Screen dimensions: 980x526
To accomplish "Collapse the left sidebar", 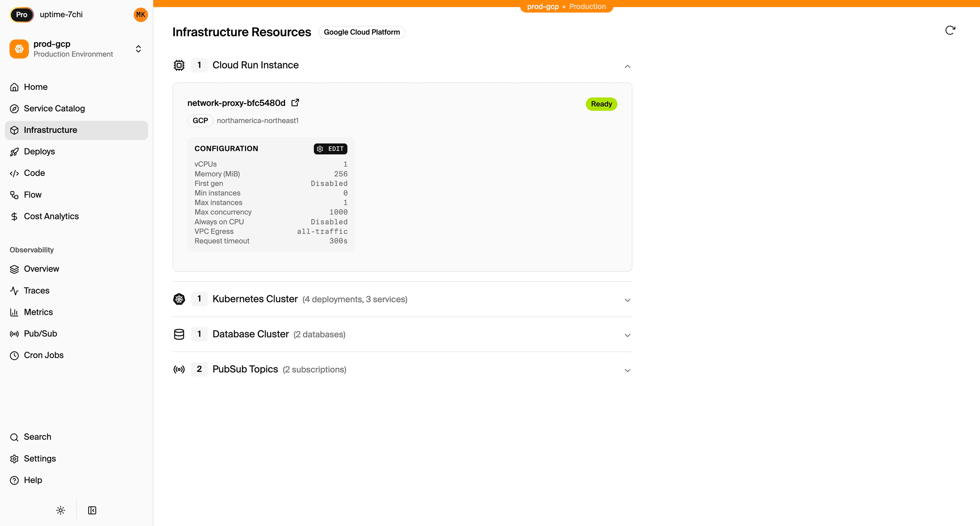I will [x=92, y=510].
